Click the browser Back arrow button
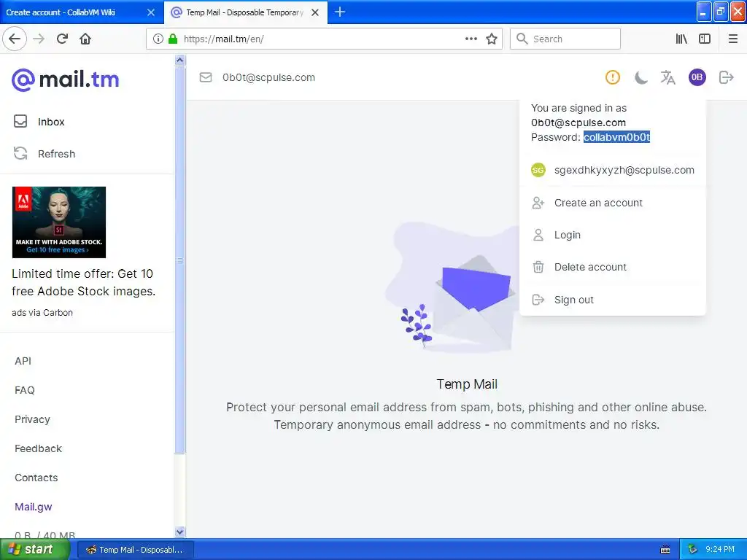Screen dimensions: 747x560 [x=15, y=39]
